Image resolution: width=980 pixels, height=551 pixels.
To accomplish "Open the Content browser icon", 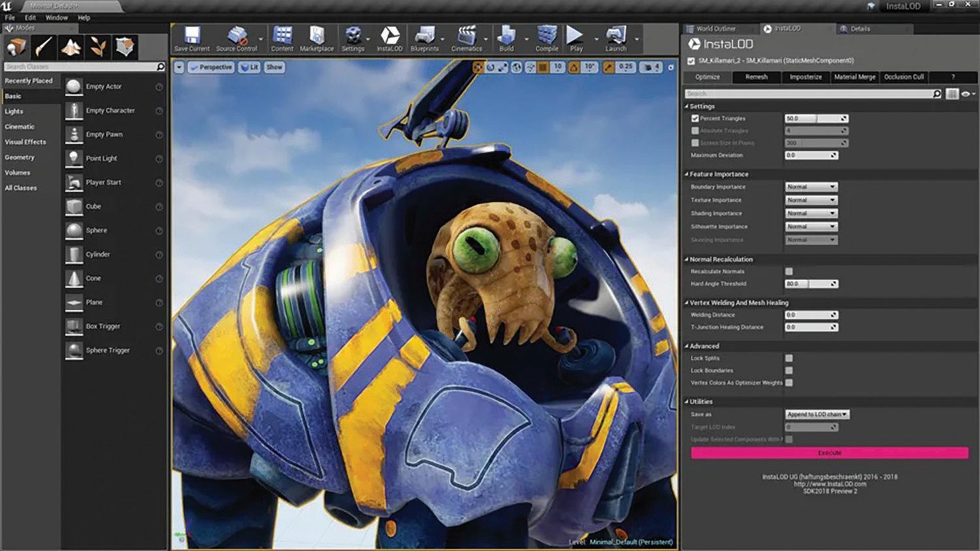I will (282, 39).
